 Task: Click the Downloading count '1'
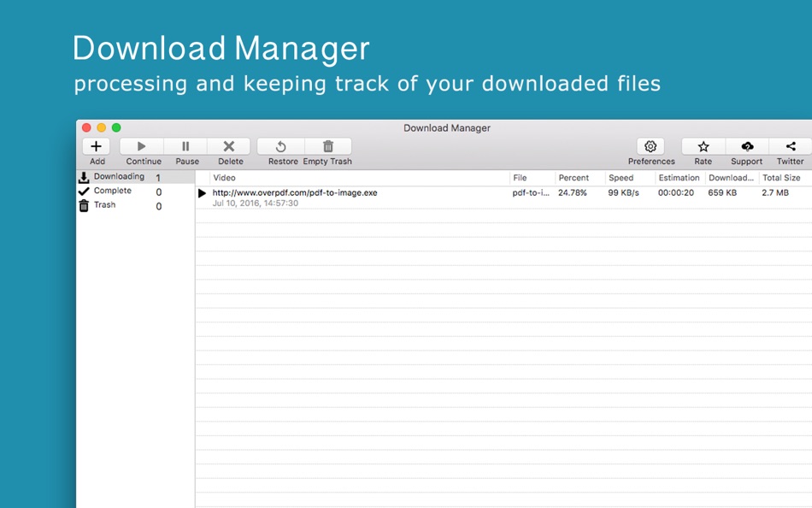click(x=158, y=178)
